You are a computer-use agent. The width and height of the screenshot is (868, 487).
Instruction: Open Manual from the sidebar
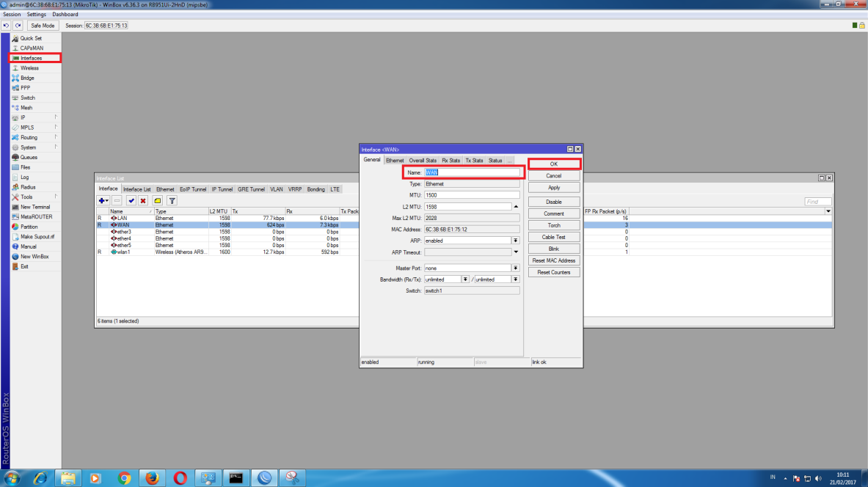pyautogui.click(x=28, y=247)
